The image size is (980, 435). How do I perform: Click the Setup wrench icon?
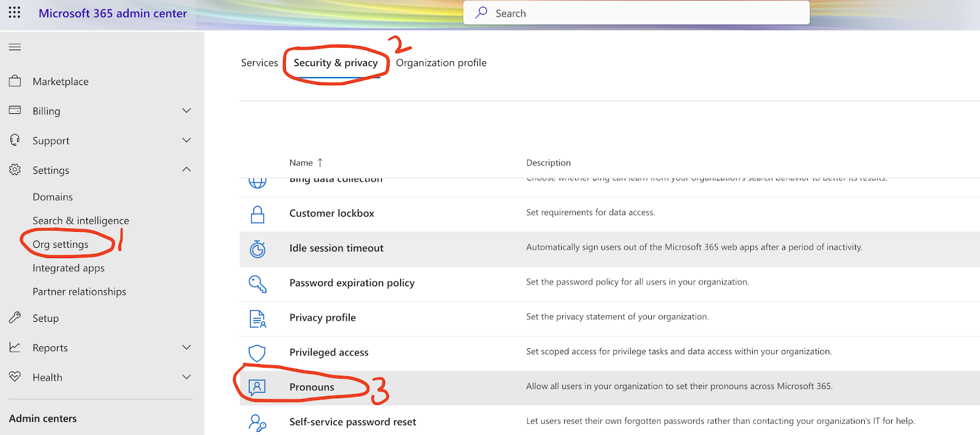[x=15, y=318]
